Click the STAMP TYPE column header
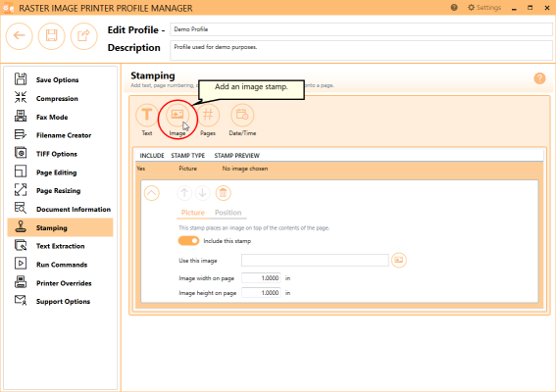Screen dimensions: 556x392 pyautogui.click(x=188, y=156)
